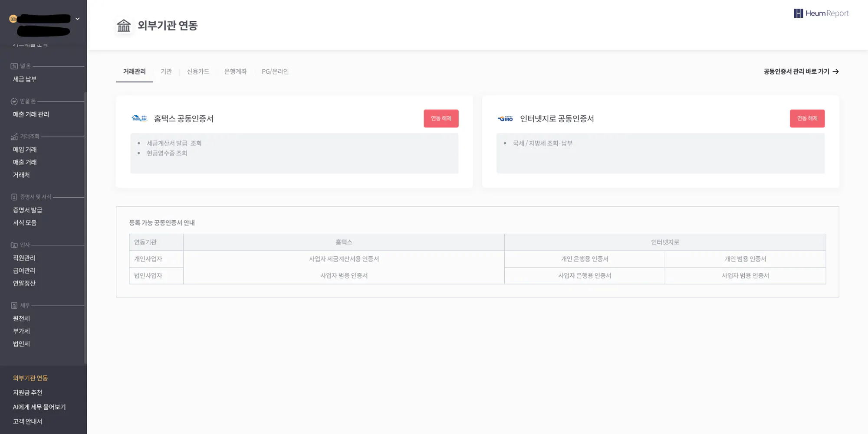
Task: Open 원천세 menu item
Action: 21,318
